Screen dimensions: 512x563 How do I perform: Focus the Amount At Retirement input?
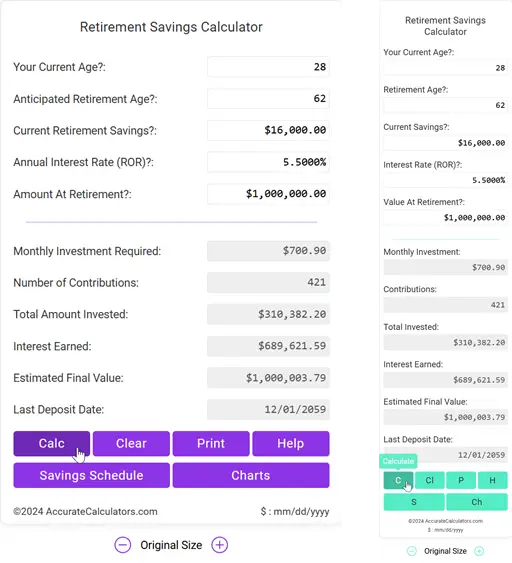(x=268, y=194)
